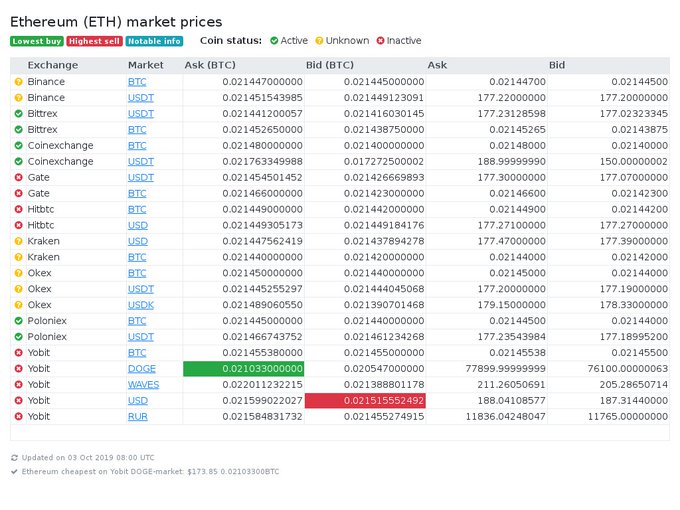
Task: Click the 11765.00000000 bid value
Action: pyautogui.click(x=628, y=416)
